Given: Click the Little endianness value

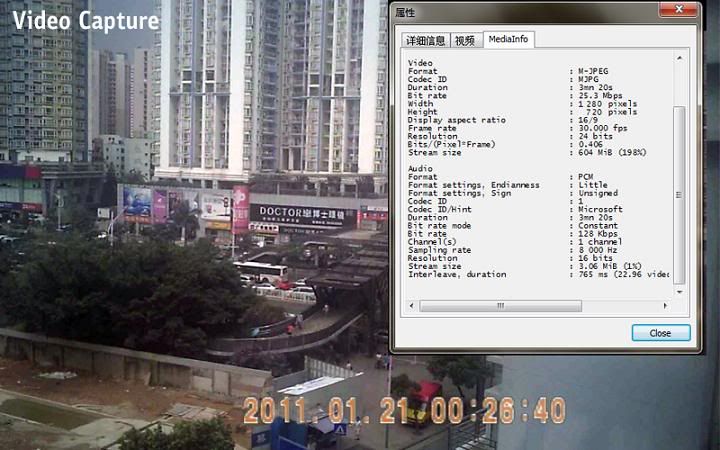Looking at the screenshot, I should coord(593,185).
